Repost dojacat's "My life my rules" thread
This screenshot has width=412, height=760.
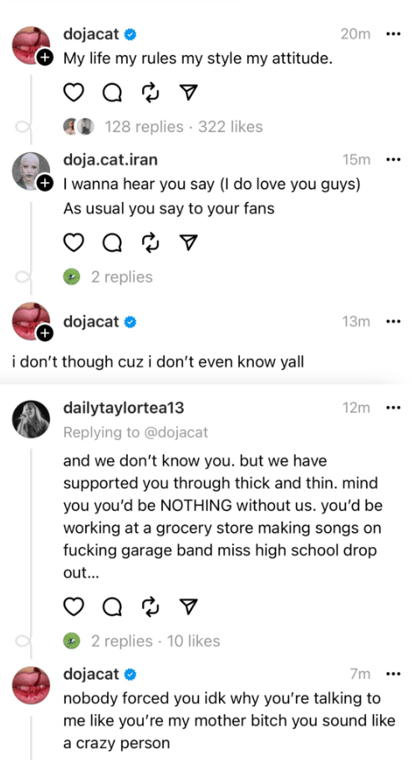click(151, 92)
